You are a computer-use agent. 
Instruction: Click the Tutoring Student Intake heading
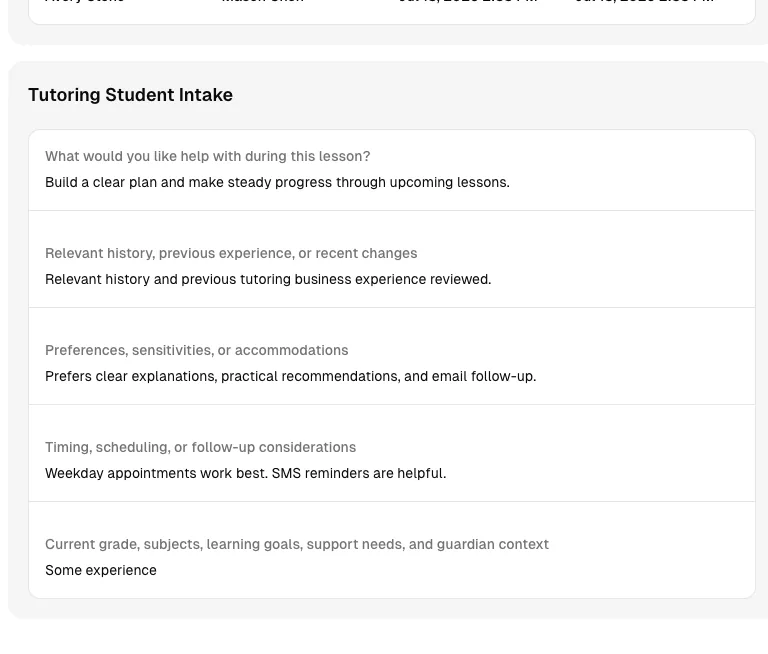pyautogui.click(x=130, y=95)
